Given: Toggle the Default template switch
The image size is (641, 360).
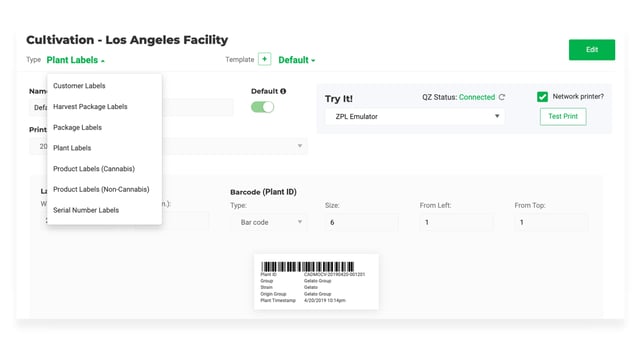Looking at the screenshot, I should [262, 107].
